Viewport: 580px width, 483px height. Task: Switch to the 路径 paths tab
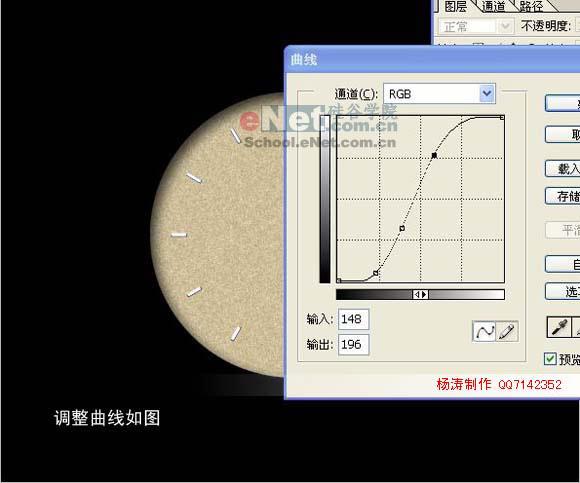531,6
